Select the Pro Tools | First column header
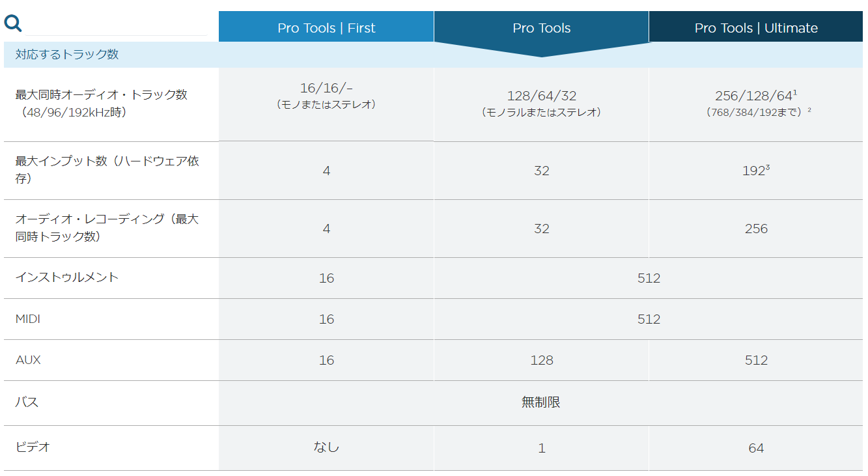868x476 pixels. [326, 27]
